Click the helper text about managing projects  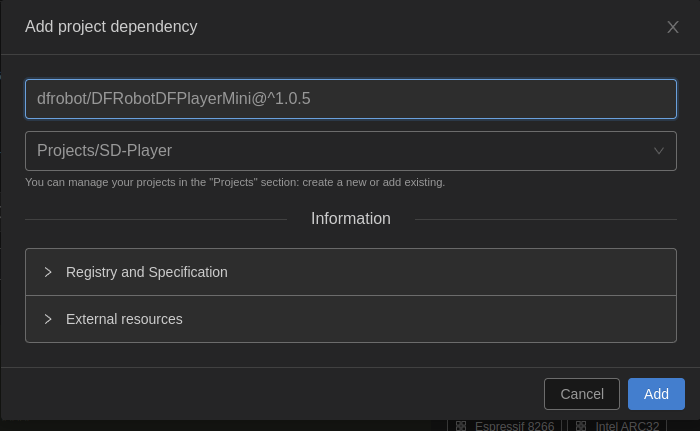tap(235, 182)
